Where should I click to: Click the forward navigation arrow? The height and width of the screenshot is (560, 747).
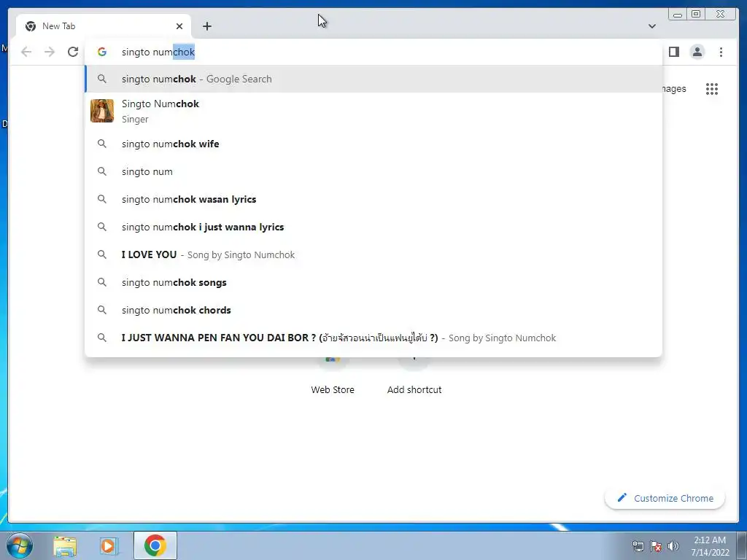50,52
